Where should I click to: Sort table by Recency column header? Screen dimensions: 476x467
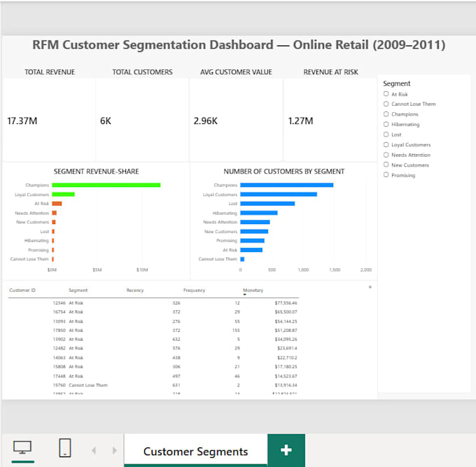coord(135,291)
